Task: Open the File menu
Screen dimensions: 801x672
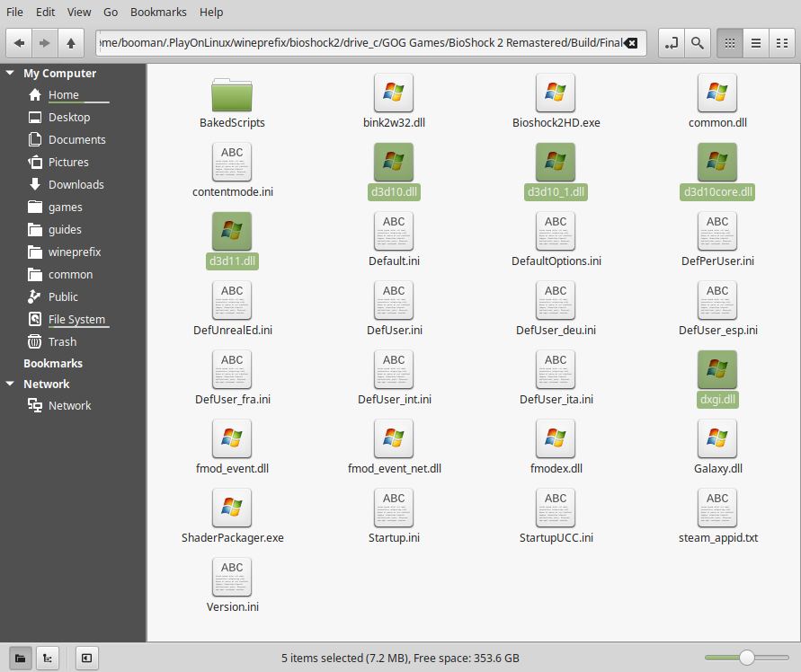Action: [x=14, y=13]
